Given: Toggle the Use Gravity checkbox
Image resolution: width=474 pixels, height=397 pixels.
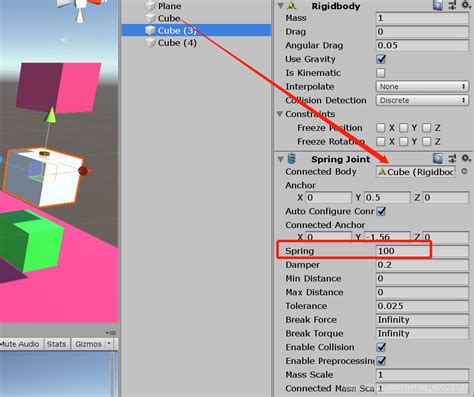Looking at the screenshot, I should coord(381,59).
